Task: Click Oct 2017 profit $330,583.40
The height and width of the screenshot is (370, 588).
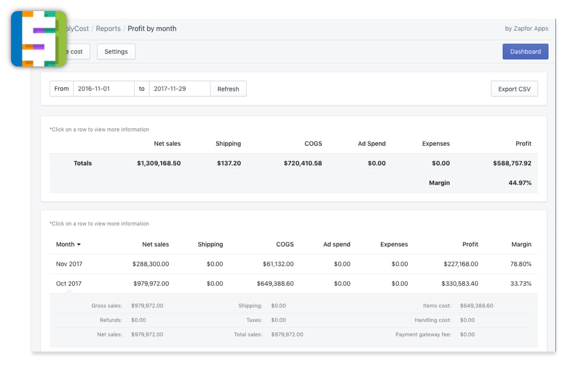Action: point(460,284)
